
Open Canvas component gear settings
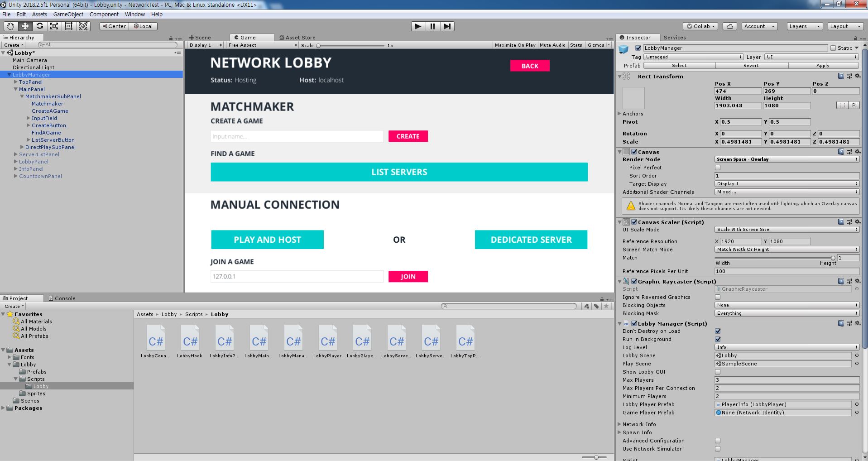[x=857, y=152]
